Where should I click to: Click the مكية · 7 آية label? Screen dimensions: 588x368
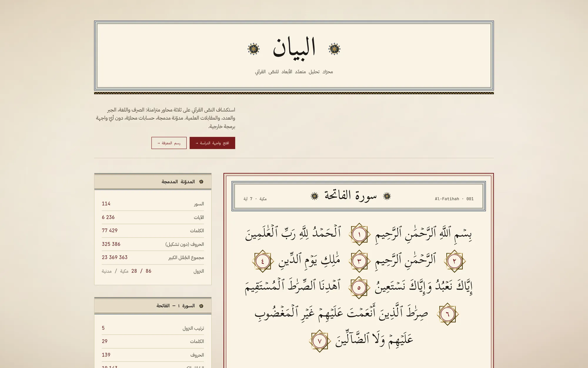click(255, 199)
